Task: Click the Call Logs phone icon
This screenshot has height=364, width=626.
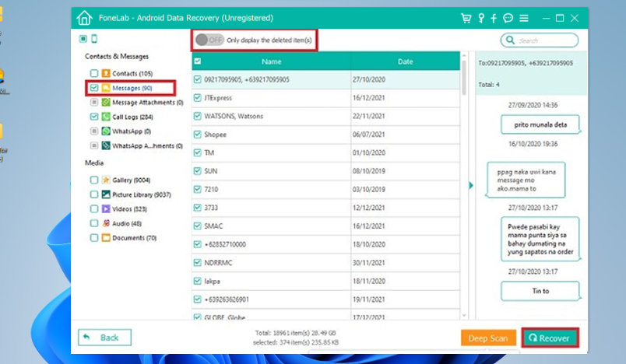Action: click(106, 117)
